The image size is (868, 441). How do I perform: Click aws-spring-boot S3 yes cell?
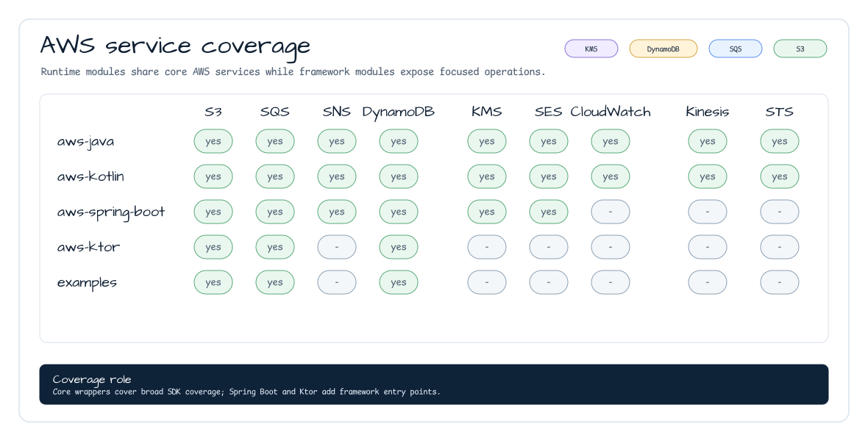point(213,212)
